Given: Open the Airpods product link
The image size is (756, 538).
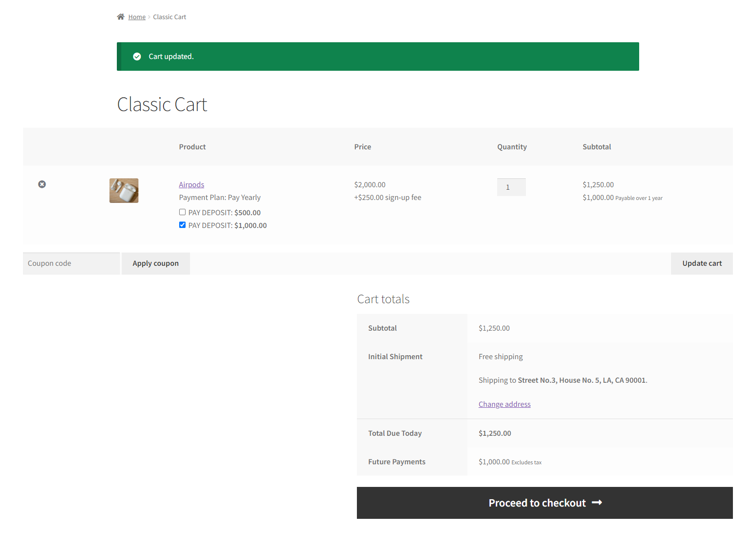Looking at the screenshot, I should [191, 185].
